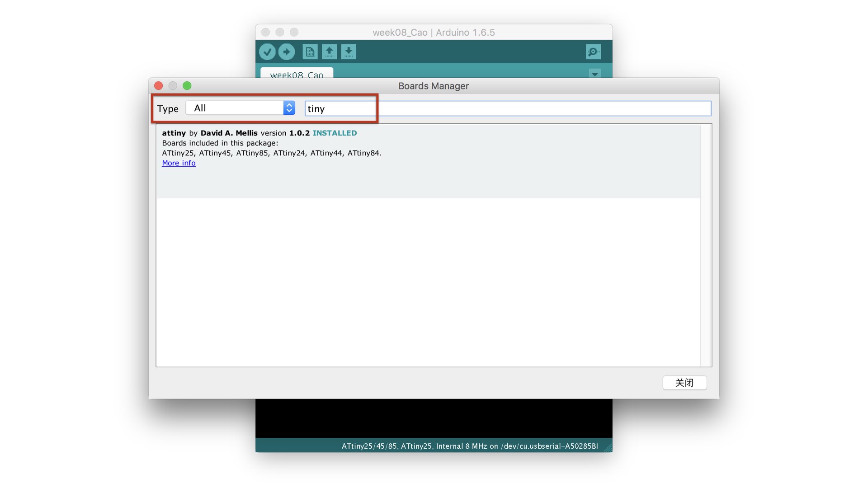
Task: Click the Open sketch up-arrow icon
Action: pyautogui.click(x=330, y=52)
